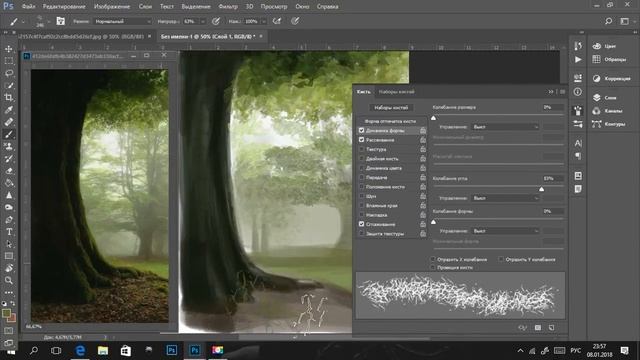Click lock icon beside Динамика формы
The width and height of the screenshot is (640, 360).
(423, 131)
